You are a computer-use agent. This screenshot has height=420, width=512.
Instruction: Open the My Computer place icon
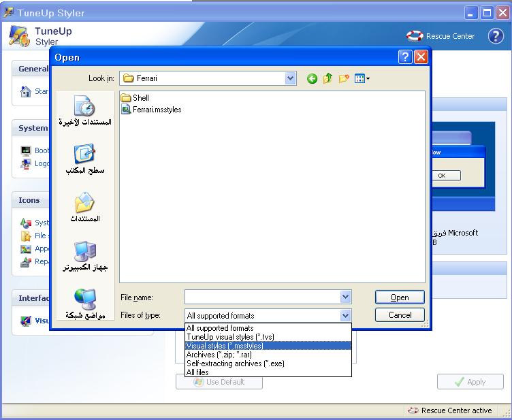click(x=85, y=251)
